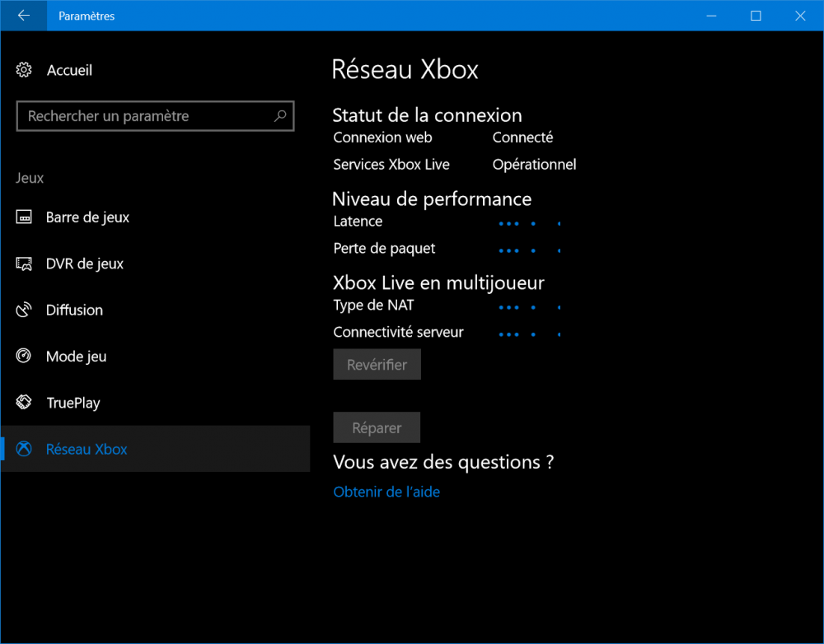Open the Accueil home page
Viewport: 824px width, 644px height.
point(69,70)
